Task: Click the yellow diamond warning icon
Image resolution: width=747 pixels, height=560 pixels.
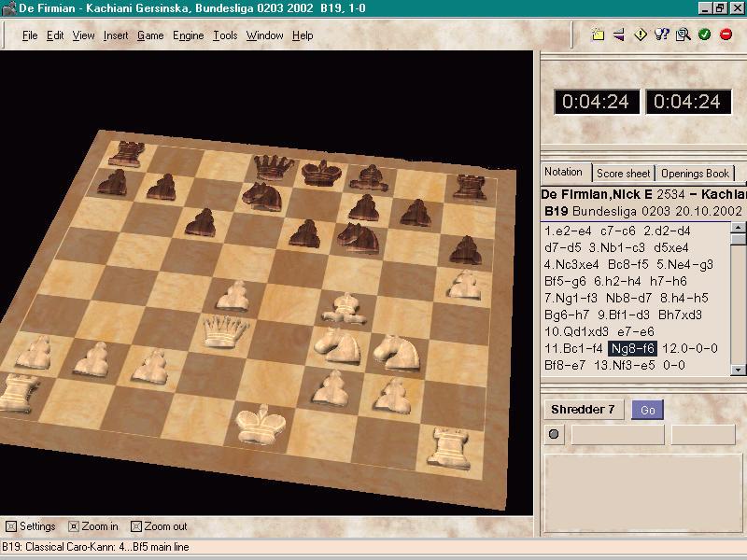Action: click(641, 35)
